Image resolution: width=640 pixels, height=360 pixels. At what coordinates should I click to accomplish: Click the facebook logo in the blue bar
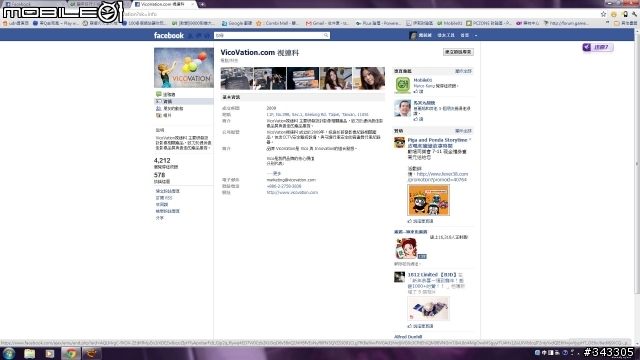(x=169, y=36)
